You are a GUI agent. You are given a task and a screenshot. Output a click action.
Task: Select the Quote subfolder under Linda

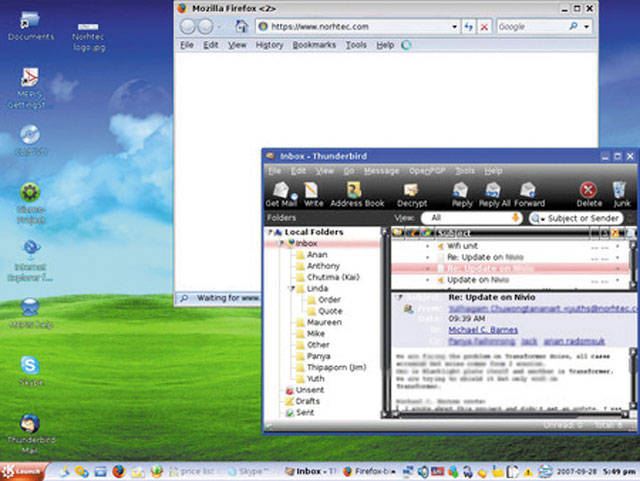click(330, 311)
